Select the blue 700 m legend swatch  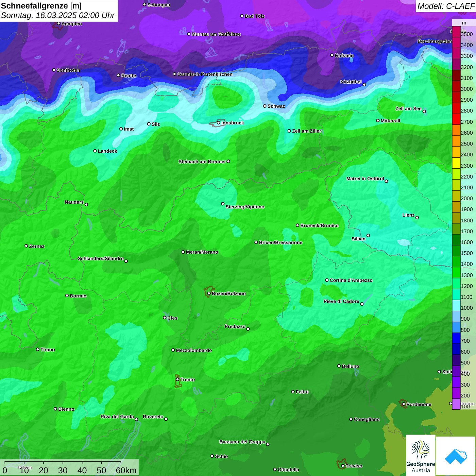(x=456, y=338)
